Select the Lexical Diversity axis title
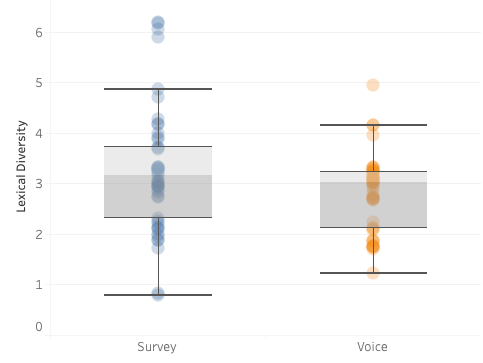 [x=21, y=166]
